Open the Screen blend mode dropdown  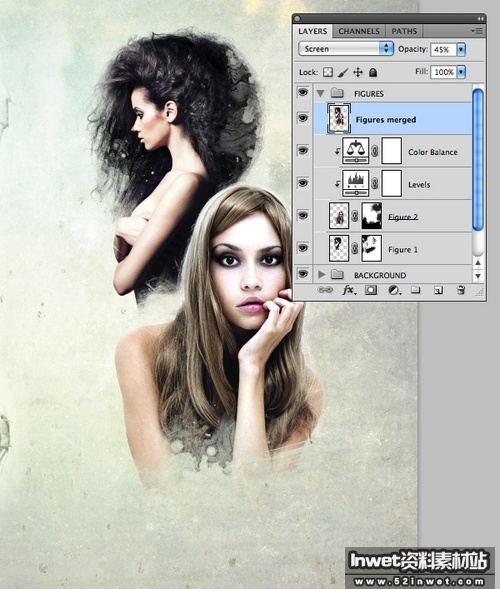click(346, 49)
